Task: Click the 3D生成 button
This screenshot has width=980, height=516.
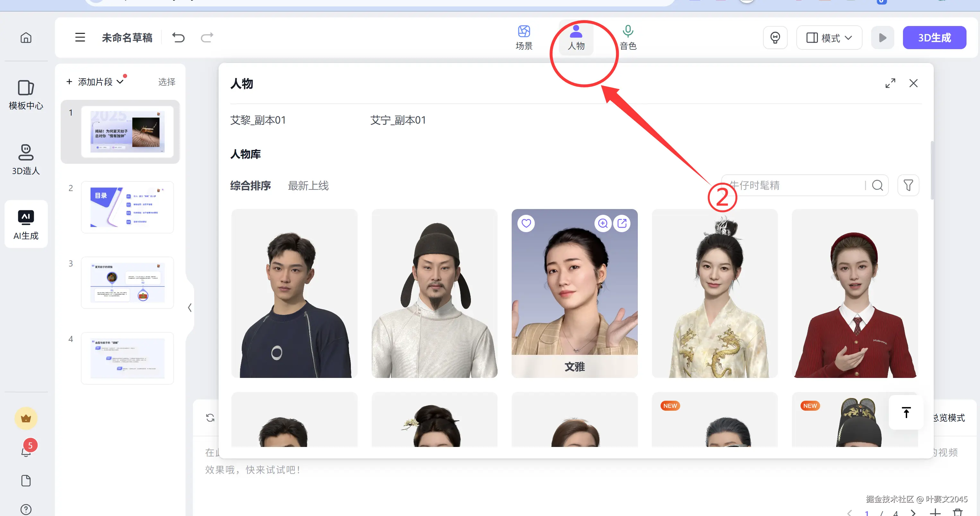Action: pos(934,38)
